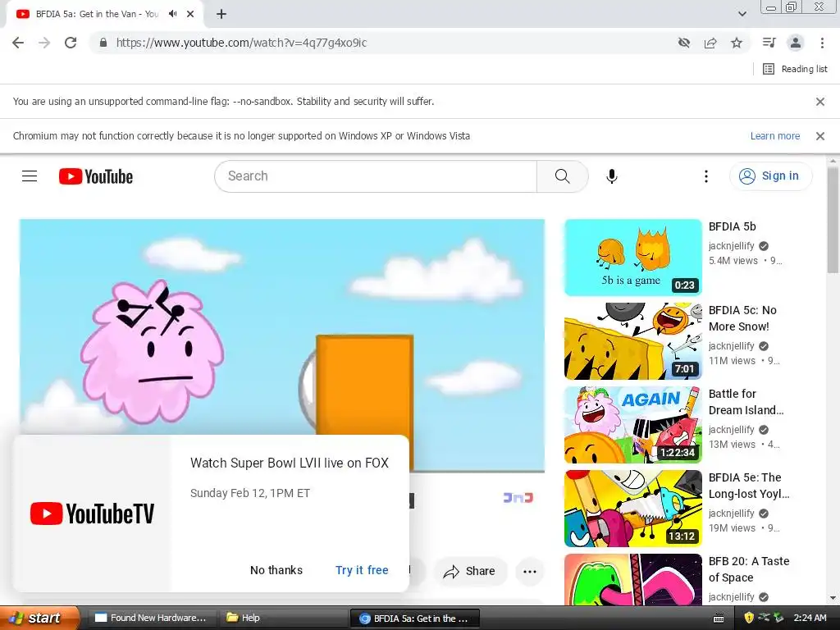Image resolution: width=840 pixels, height=630 pixels.
Task: Open the Windows Start menu
Action: (x=39, y=618)
